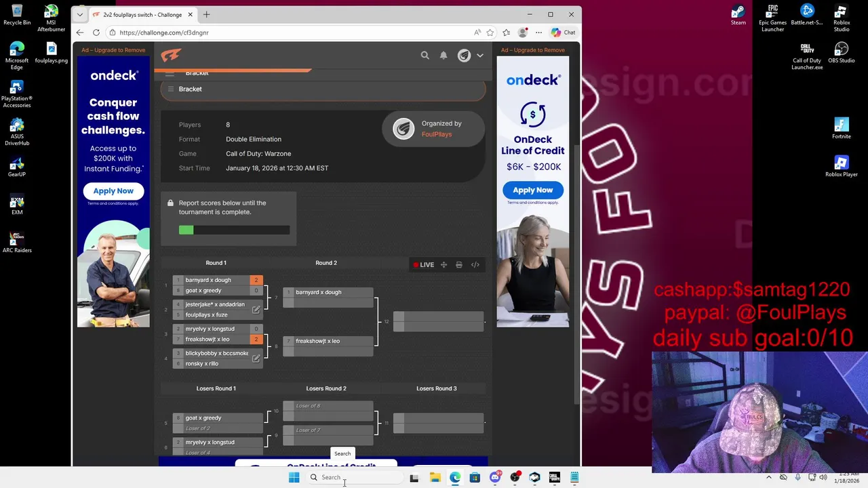Open the Fortnite desktop shortcut
This screenshot has height=488, width=868.
pos(842,129)
